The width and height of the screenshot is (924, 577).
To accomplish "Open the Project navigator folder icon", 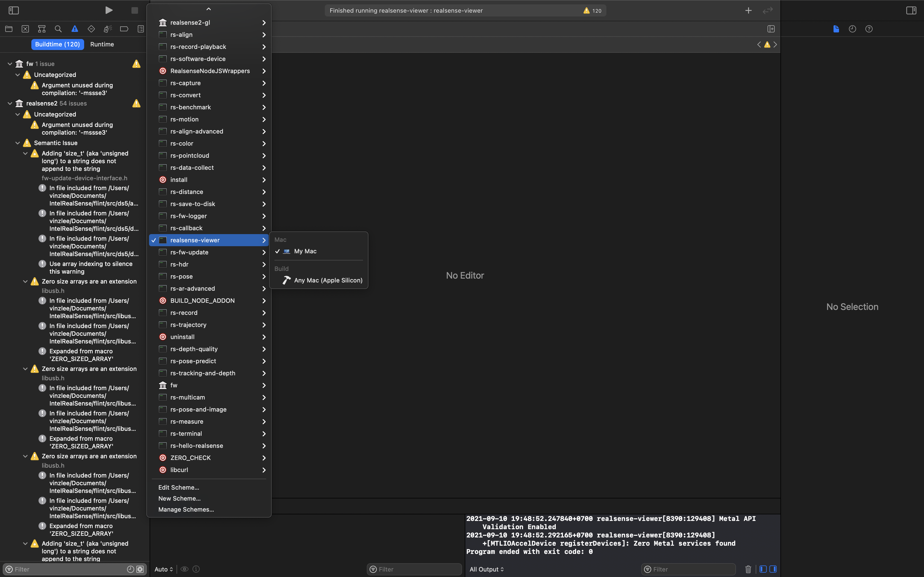I will click(x=9, y=29).
